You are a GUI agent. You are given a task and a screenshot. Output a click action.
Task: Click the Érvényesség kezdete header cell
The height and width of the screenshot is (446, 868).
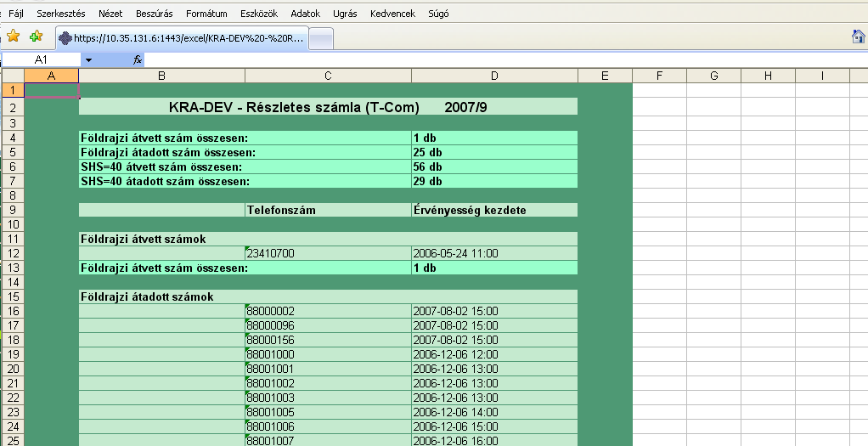[x=494, y=210]
